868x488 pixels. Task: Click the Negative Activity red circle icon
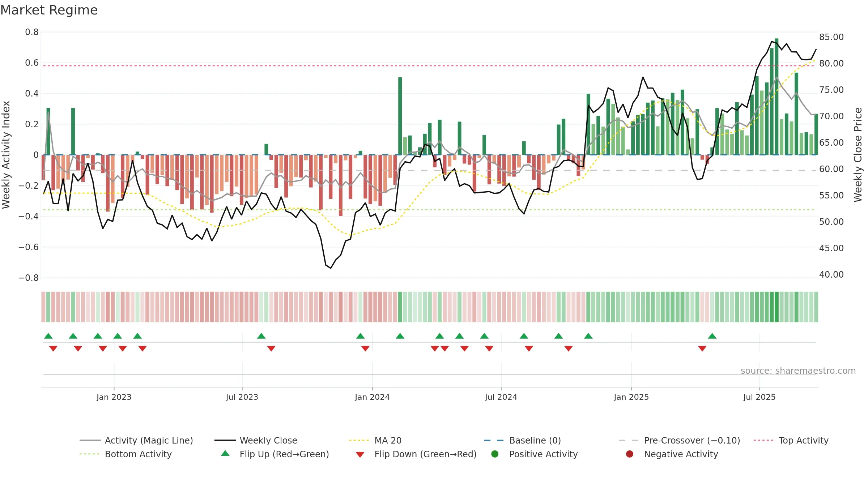(x=630, y=454)
